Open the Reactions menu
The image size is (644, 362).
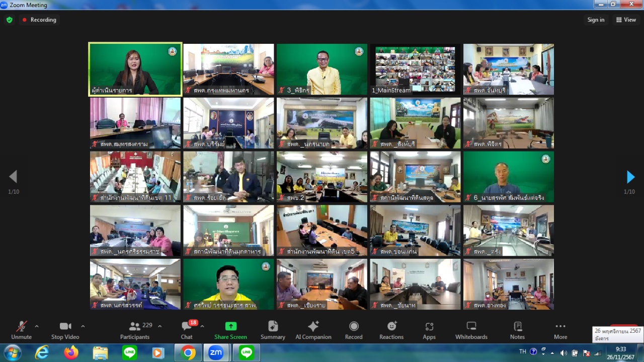tap(391, 330)
